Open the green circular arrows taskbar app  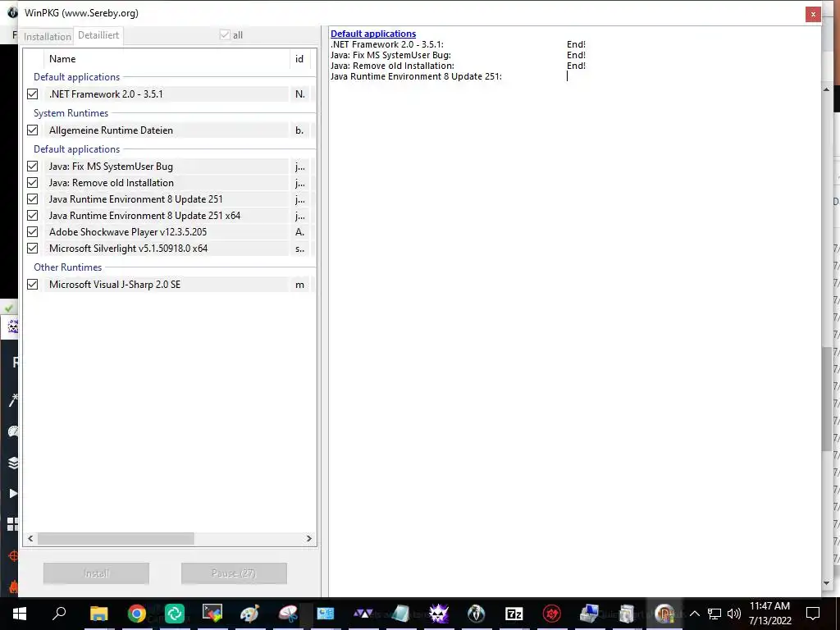(x=175, y=614)
